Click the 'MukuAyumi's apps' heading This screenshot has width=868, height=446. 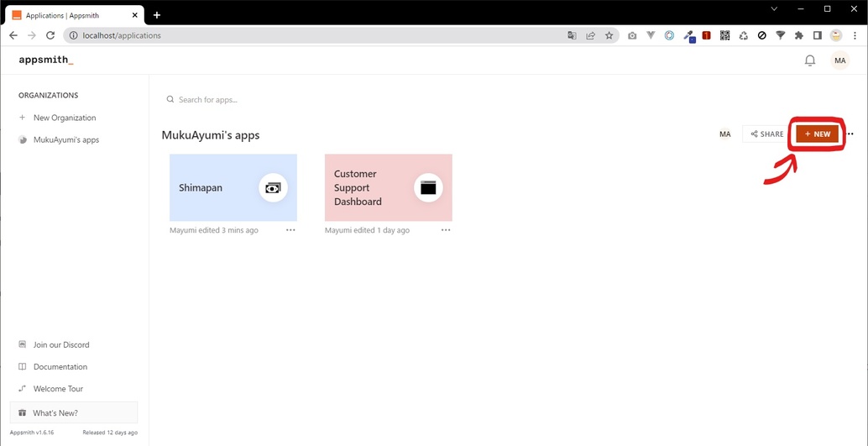tap(211, 134)
